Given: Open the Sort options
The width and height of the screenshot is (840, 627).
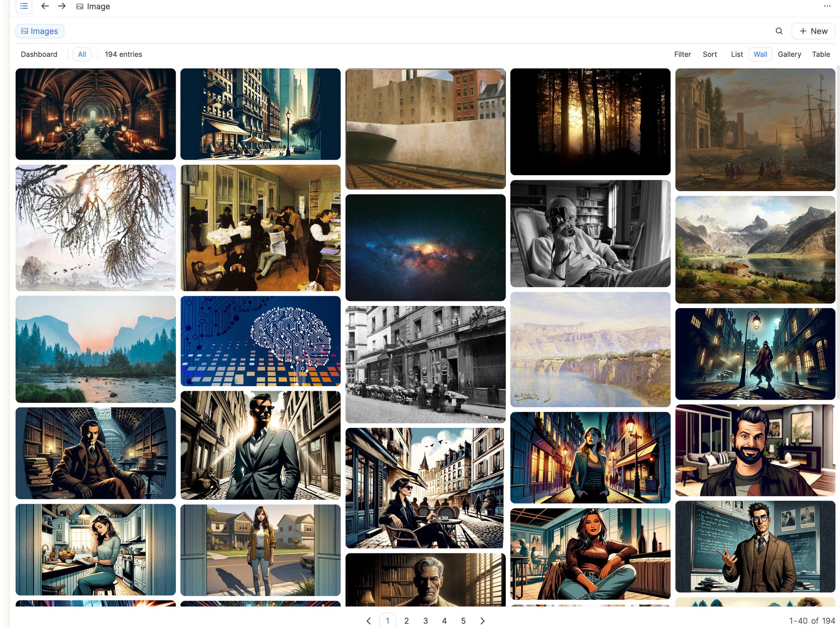Looking at the screenshot, I should (709, 54).
